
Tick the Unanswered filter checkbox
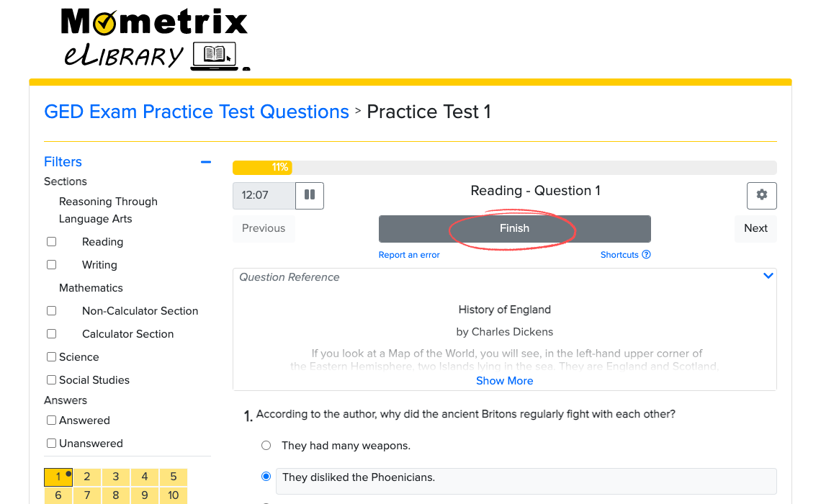click(x=52, y=444)
